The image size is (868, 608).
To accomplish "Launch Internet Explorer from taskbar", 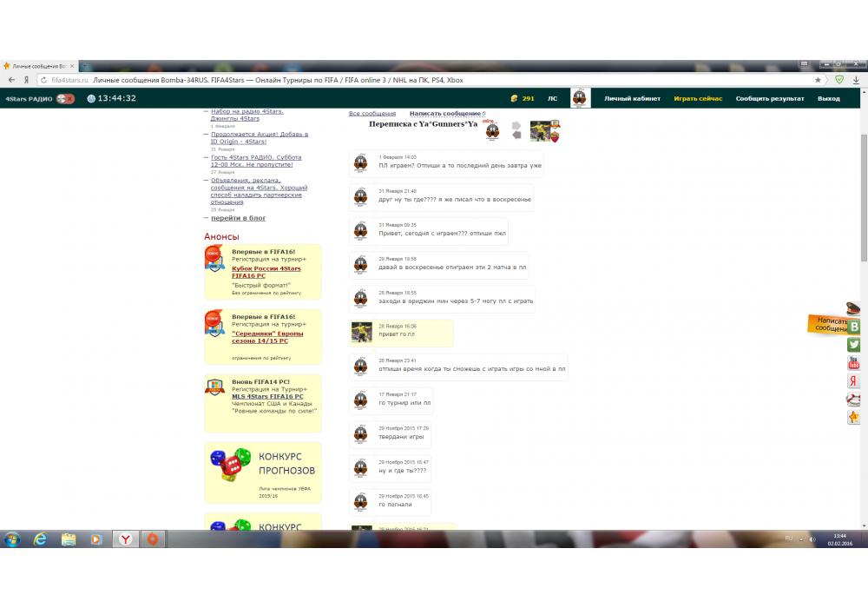I will 41,539.
